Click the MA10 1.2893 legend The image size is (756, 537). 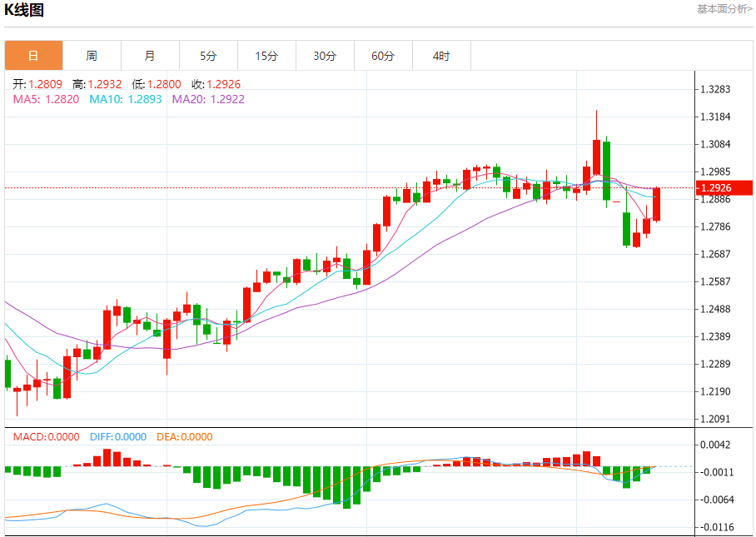tap(126, 99)
